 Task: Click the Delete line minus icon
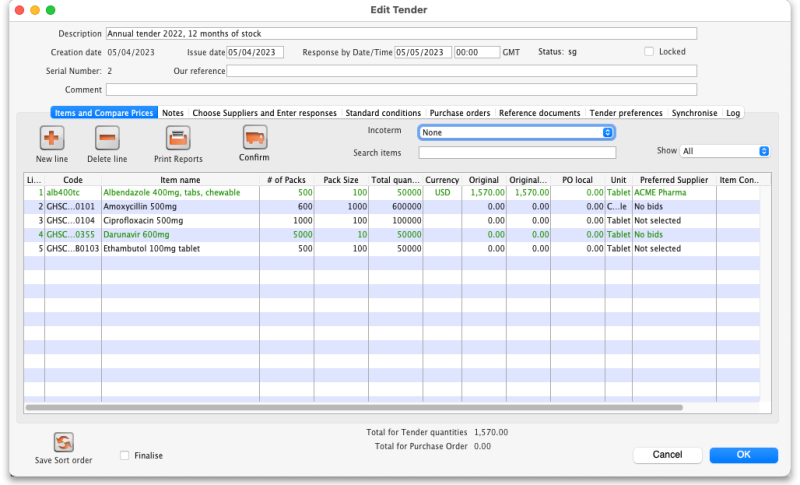click(x=107, y=138)
